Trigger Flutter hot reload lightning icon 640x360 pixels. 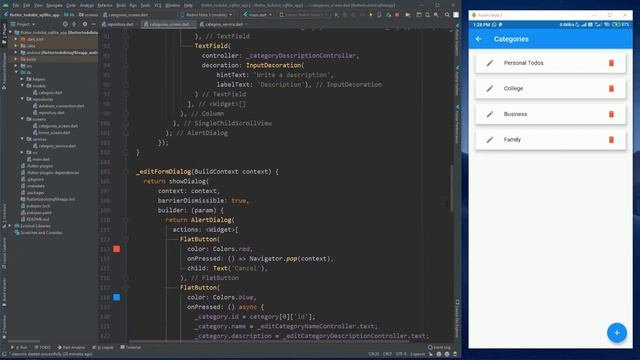(371, 15)
